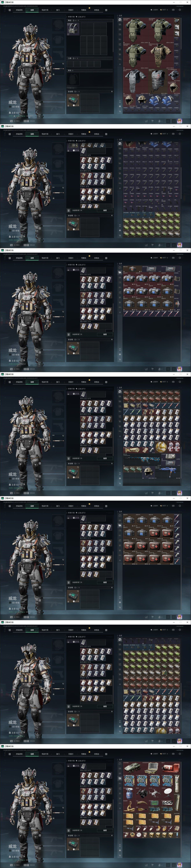Select highlighted warehouse category icon in blue engines window

(x=120, y=272)
